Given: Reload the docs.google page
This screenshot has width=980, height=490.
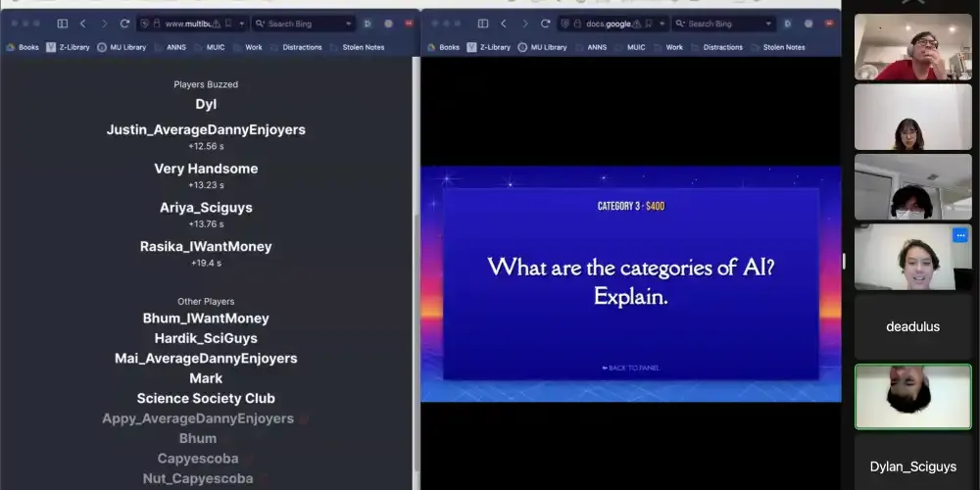Looking at the screenshot, I should [545, 24].
